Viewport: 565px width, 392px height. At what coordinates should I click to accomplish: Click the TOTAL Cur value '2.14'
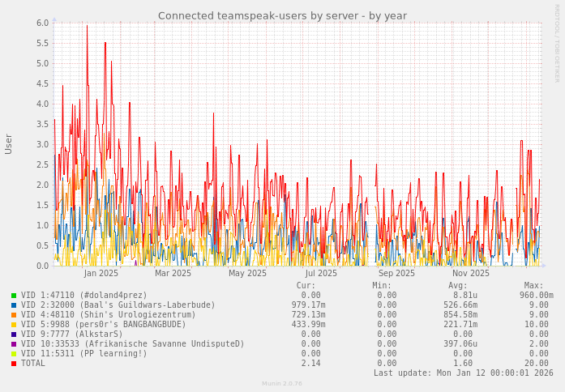tap(311, 364)
